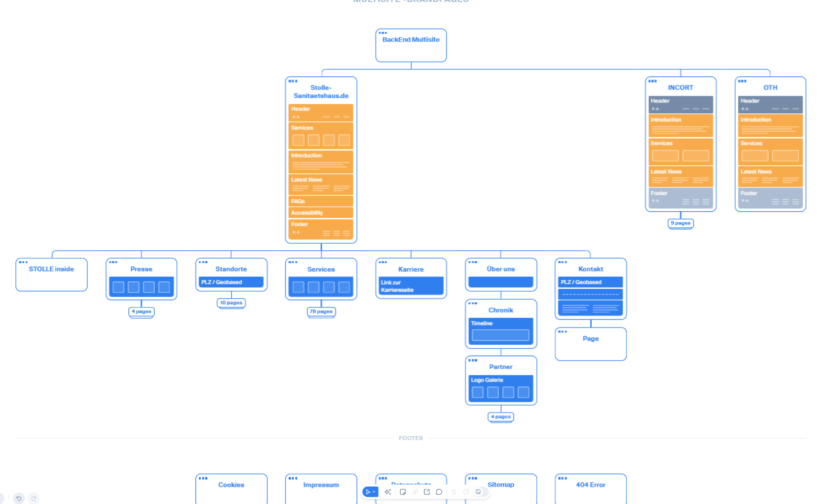Open three-dot menu on BackEnd Multisite card
Image resolution: width=824 pixels, height=504 pixels.
383,33
